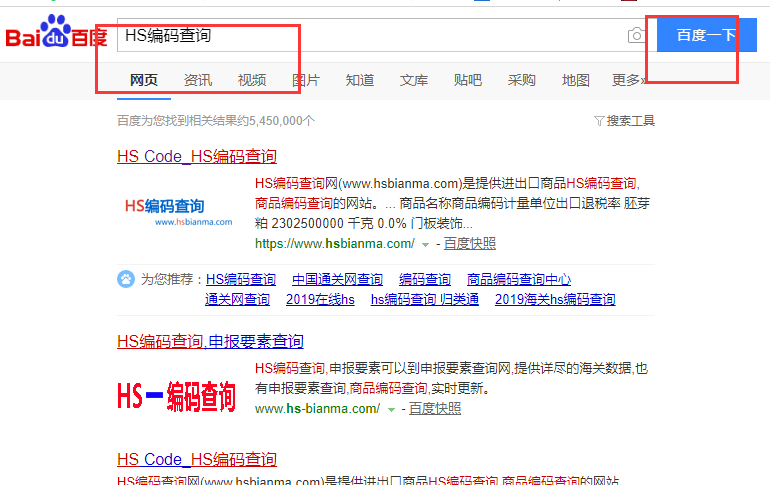Open recommended link 商品编码查询中心
Screen dimensions: 770x485
[519, 279]
